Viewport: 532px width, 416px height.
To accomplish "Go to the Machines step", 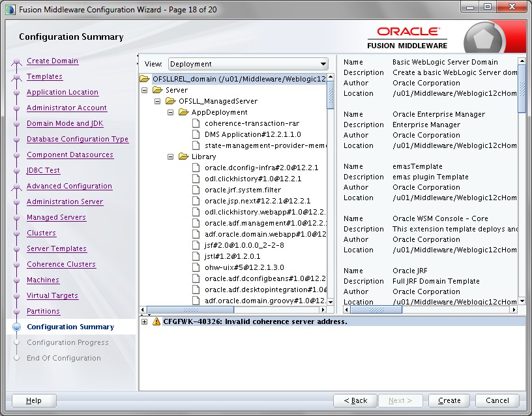I will tap(43, 279).
